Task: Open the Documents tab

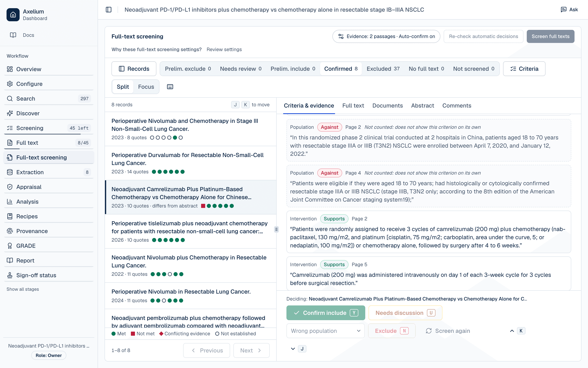Action: point(388,105)
